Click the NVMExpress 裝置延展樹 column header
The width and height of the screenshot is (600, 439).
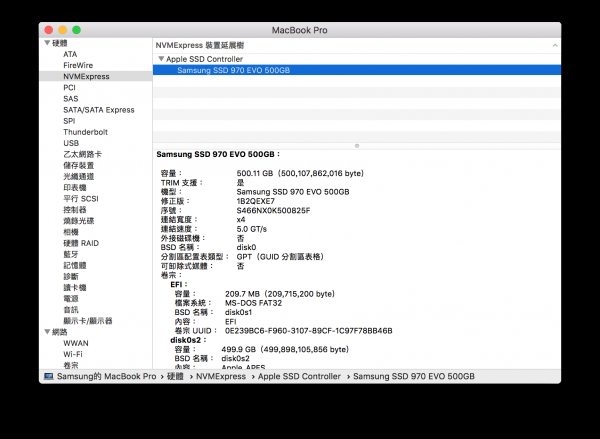200,46
